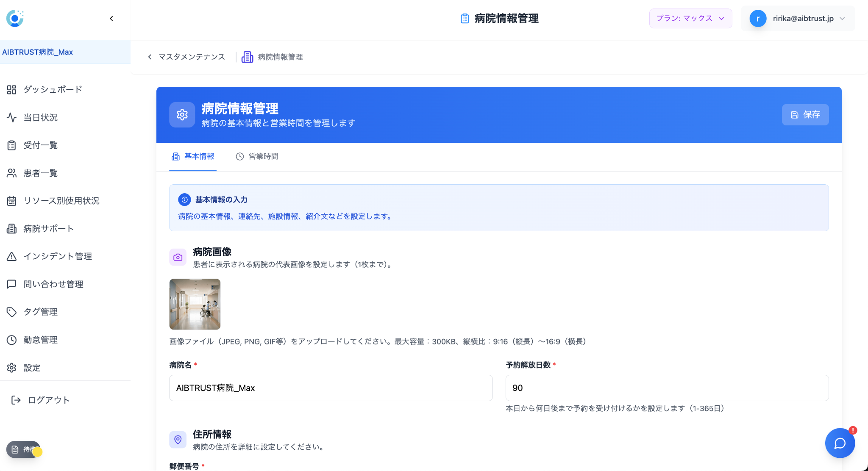Screen dimensions: 868x471
Task: Open the chat support bubble
Action: pyautogui.click(x=840, y=443)
